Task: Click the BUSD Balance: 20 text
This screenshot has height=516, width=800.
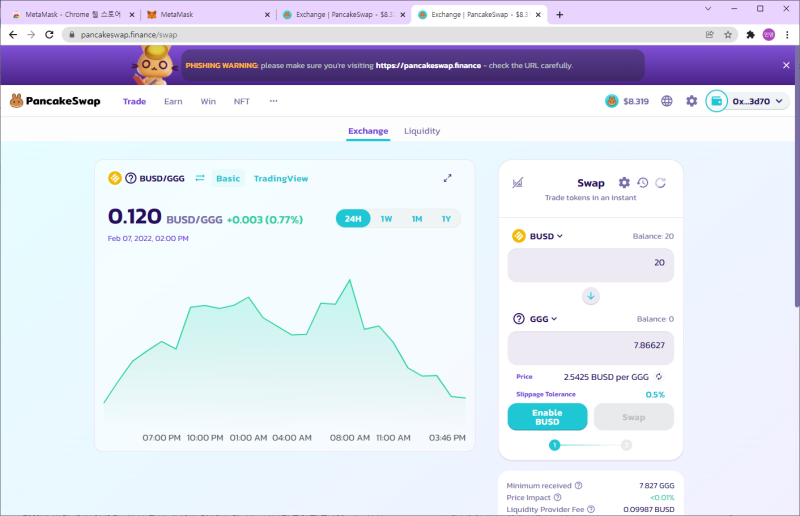Action: coord(653,236)
